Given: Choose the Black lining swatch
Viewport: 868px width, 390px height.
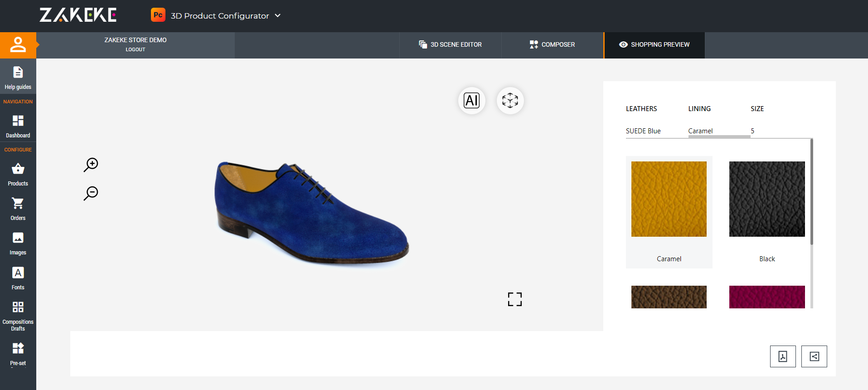Looking at the screenshot, I should [767, 199].
